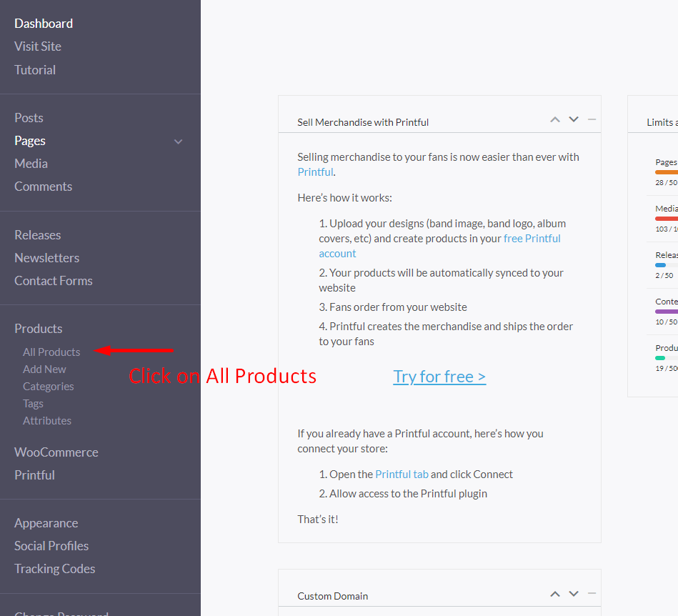The image size is (678, 616).
Task: Follow the Printful link in intro
Action: coord(315,172)
